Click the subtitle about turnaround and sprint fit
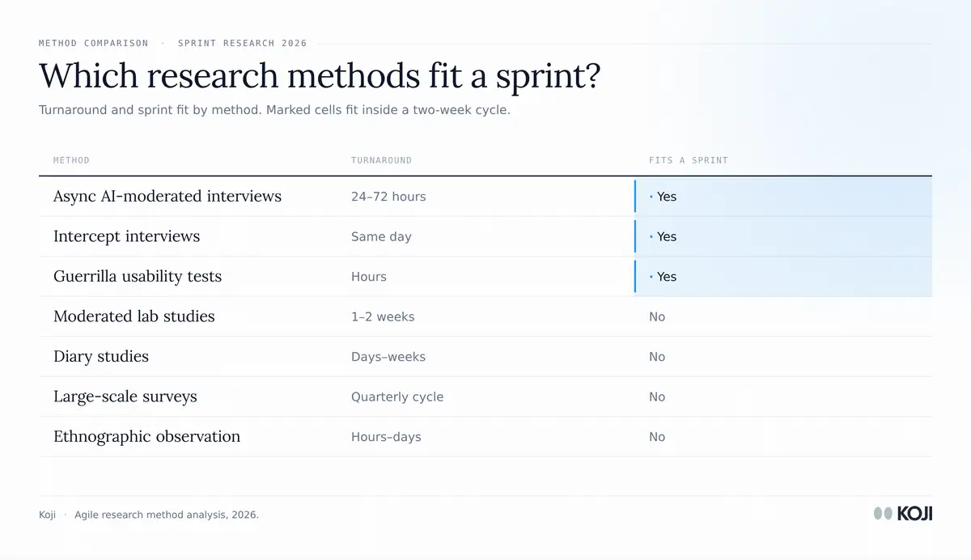971x560 pixels. 274,110
